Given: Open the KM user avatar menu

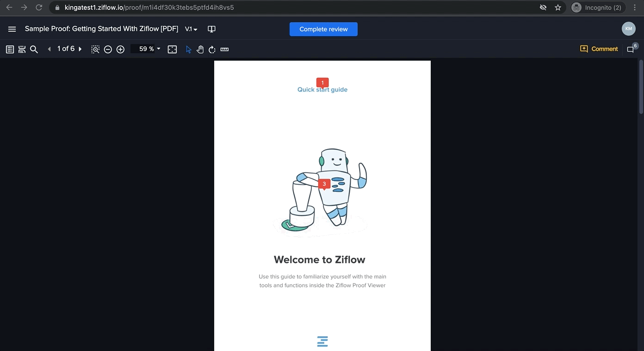Looking at the screenshot, I should [x=628, y=29].
